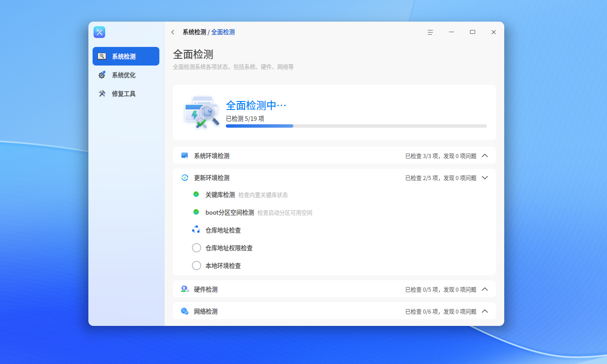Click green check next to 关键库检测
The height and width of the screenshot is (364, 607).
coord(196,194)
